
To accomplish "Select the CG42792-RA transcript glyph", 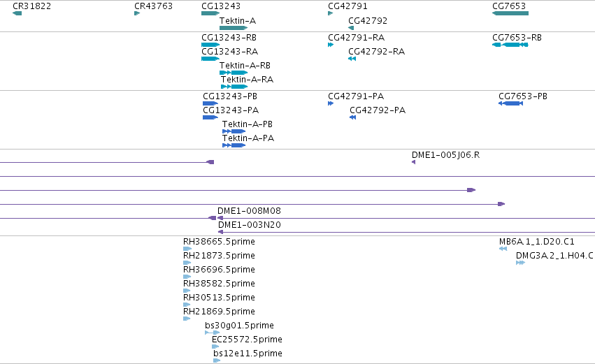I will click(352, 59).
